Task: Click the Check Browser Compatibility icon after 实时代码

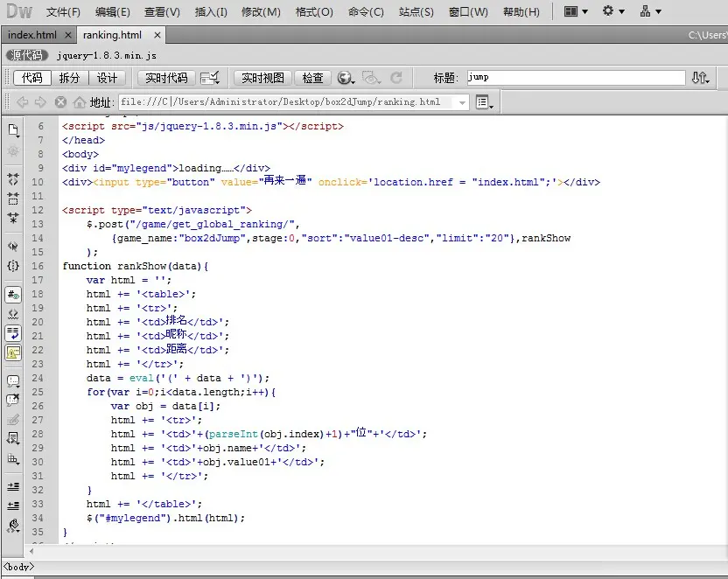Action: (210, 78)
